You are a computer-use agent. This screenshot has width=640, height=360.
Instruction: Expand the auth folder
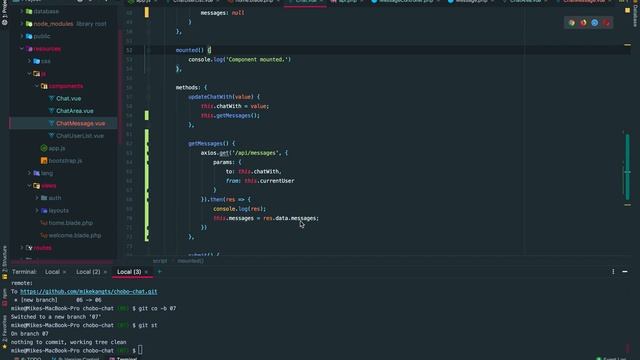[x=37, y=198]
